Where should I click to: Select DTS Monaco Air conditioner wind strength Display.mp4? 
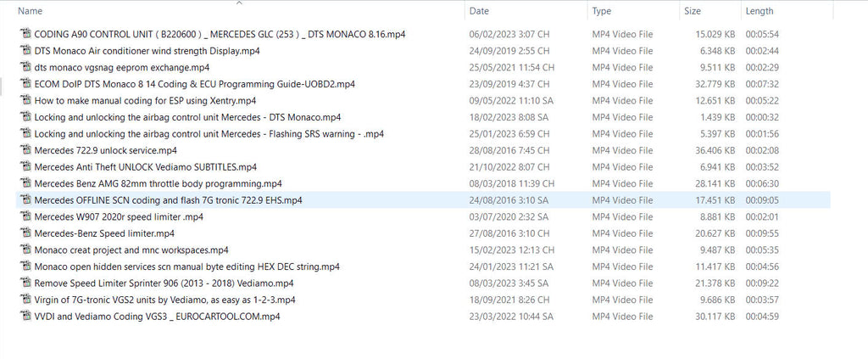tap(147, 50)
